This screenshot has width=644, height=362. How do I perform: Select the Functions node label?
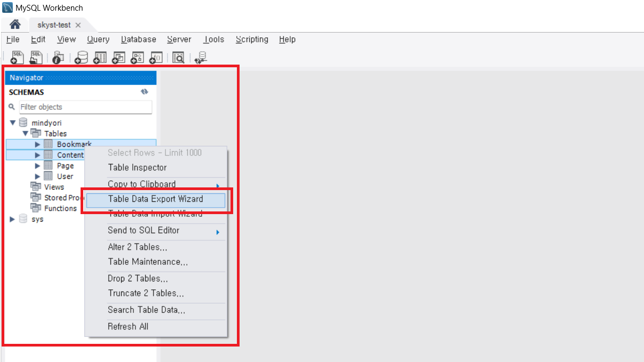[60, 208]
